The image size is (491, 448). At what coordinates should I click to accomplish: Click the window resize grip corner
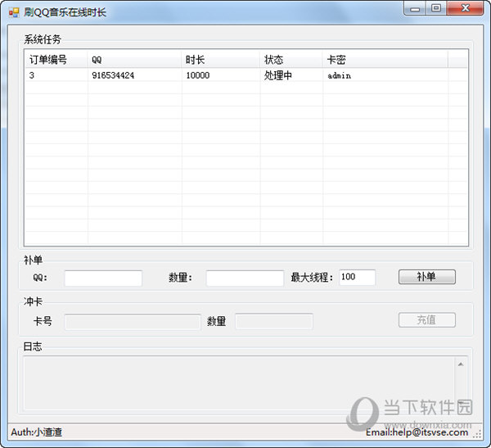[x=478, y=434]
